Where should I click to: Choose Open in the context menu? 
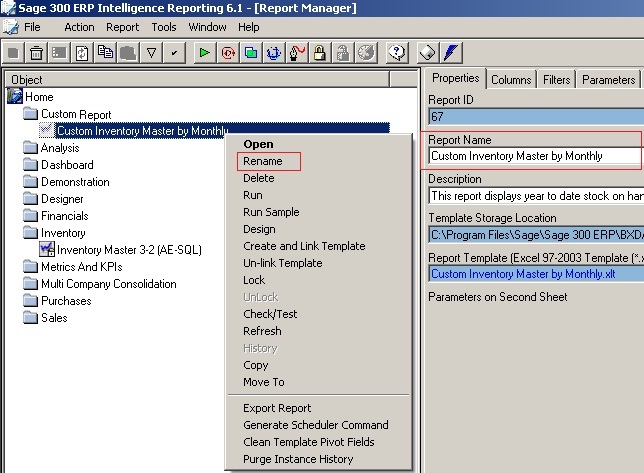pyautogui.click(x=258, y=144)
